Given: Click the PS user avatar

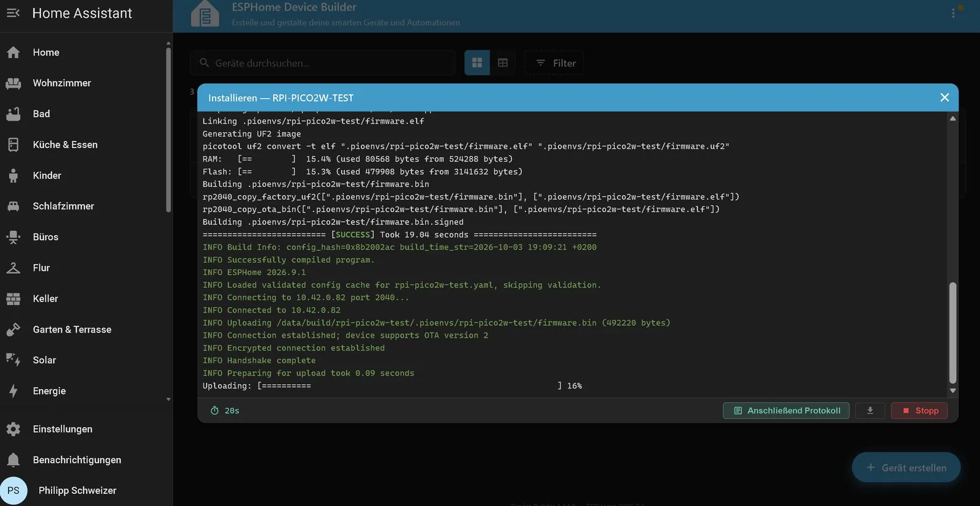Looking at the screenshot, I should (x=13, y=491).
